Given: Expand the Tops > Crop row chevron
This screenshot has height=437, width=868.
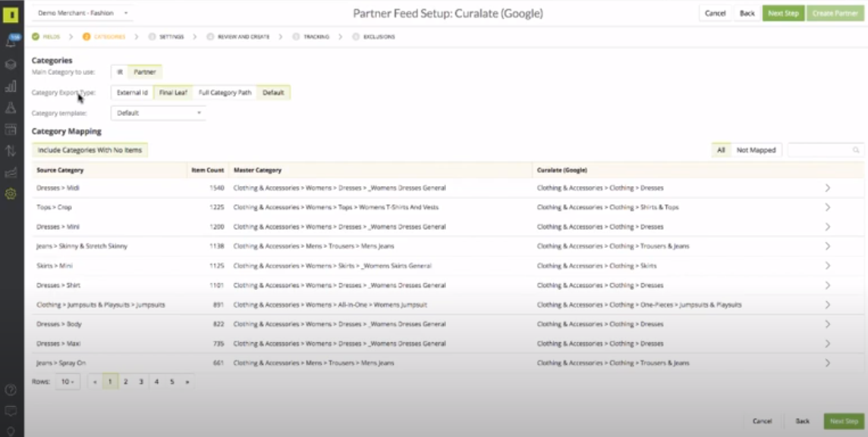Looking at the screenshot, I should (828, 207).
